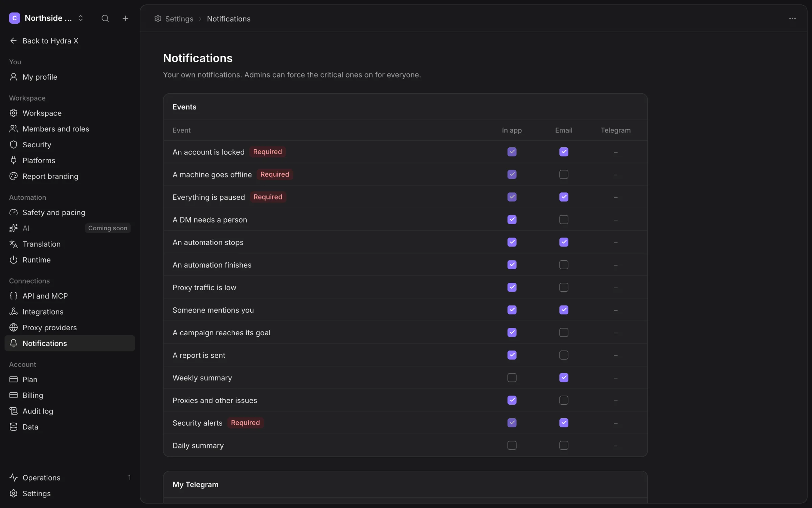The width and height of the screenshot is (812, 508).
Task: Open the Plan settings page
Action: (70, 379)
